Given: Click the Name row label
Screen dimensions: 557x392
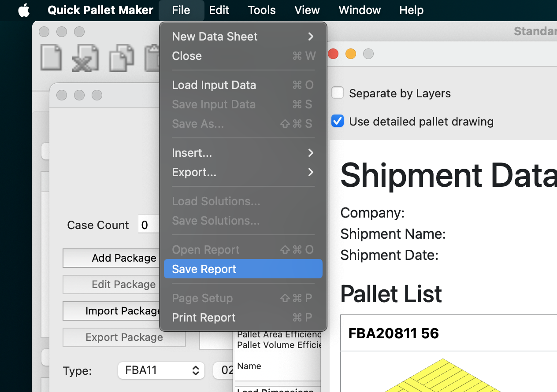Looking at the screenshot, I should tap(249, 366).
